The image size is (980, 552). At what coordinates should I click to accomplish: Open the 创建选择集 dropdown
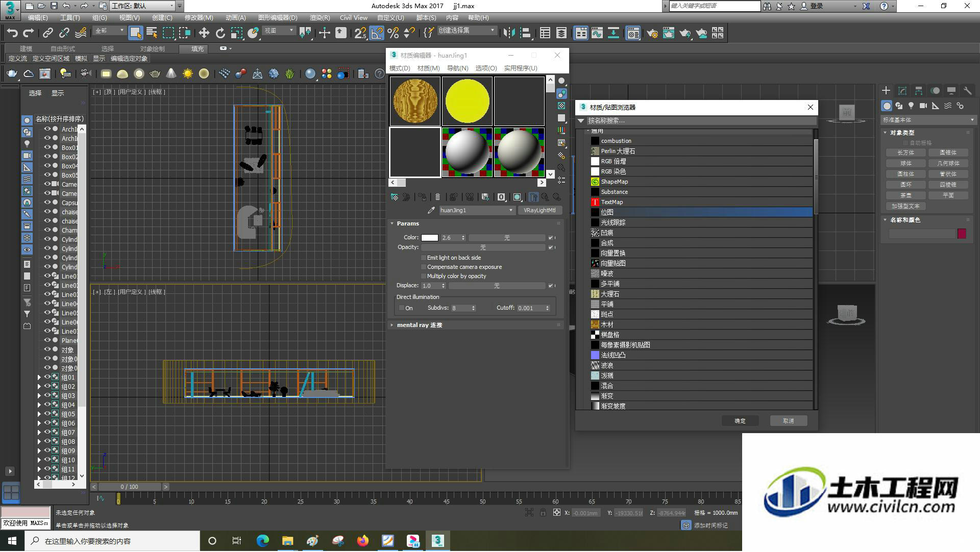[x=467, y=31]
